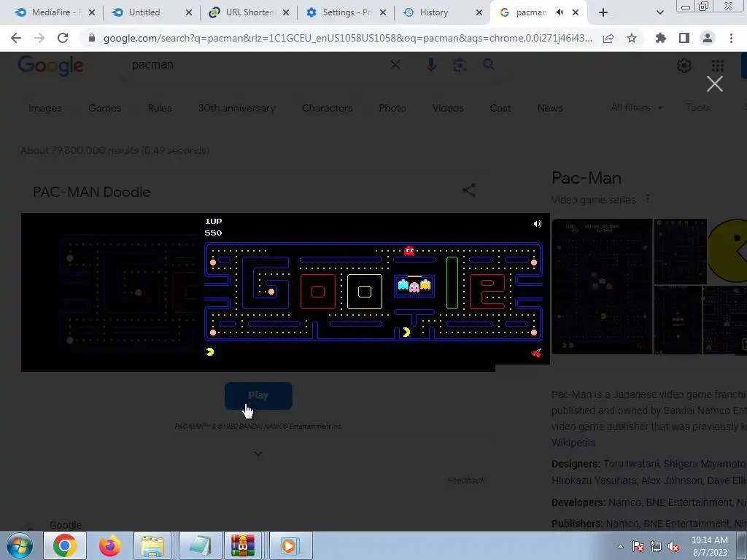Bookmark this page with the star icon
This screenshot has width=747, height=560.
[632, 38]
